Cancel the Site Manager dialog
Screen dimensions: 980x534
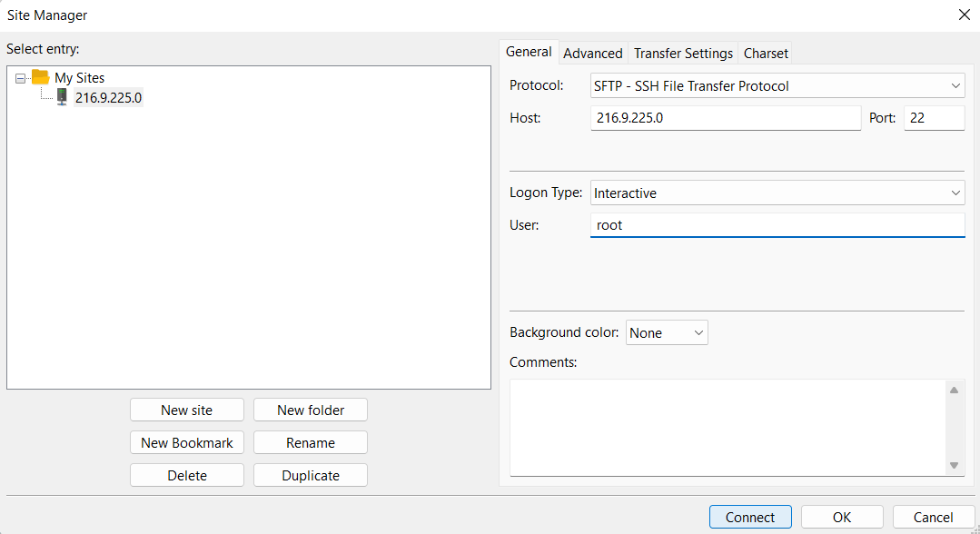(933, 517)
